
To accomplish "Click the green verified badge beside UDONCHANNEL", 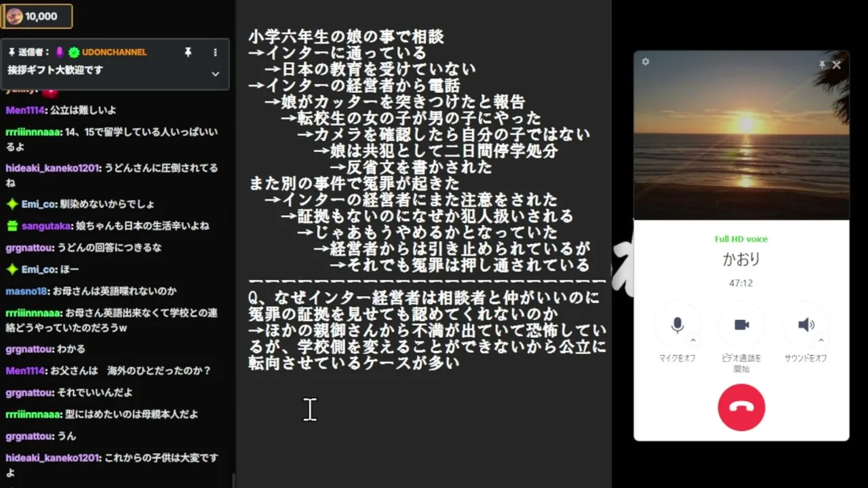I will pos(73,52).
